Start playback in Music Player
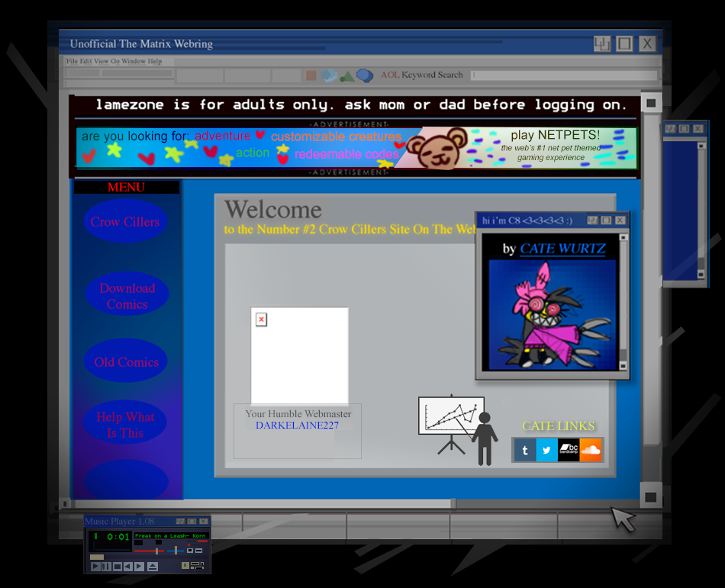The image size is (725, 588). point(95,567)
